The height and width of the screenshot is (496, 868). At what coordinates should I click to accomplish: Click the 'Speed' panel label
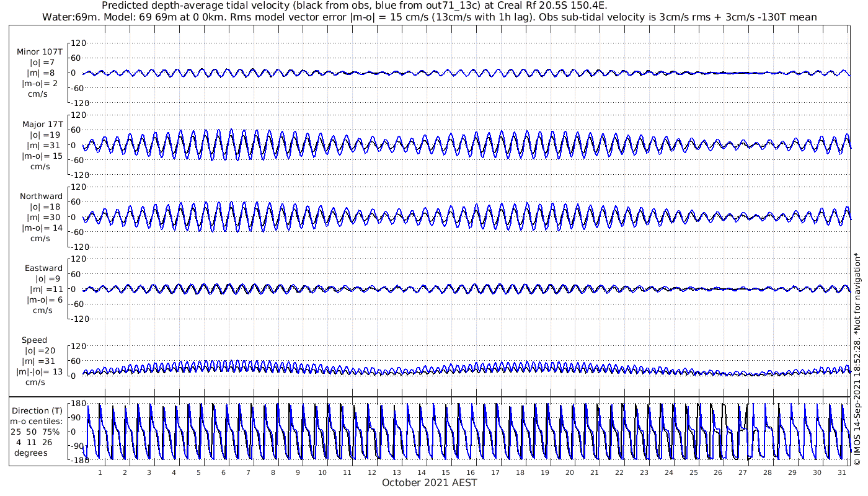[x=34, y=340]
